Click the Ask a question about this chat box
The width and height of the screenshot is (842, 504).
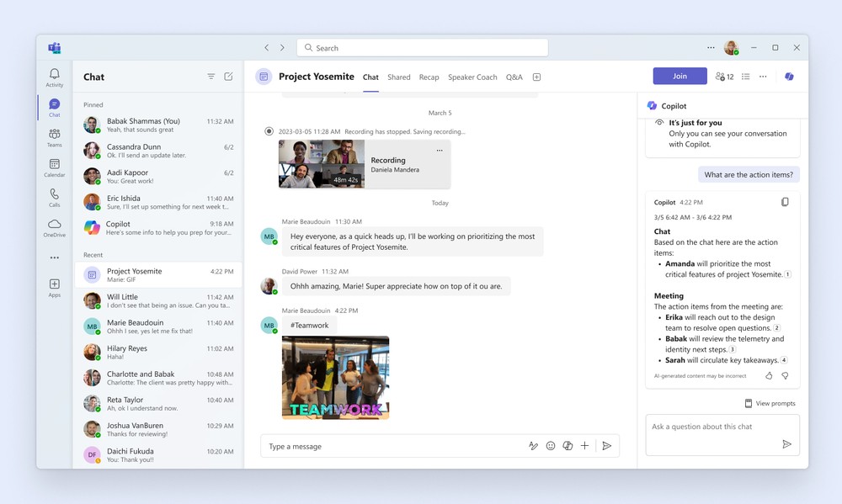coord(722,435)
